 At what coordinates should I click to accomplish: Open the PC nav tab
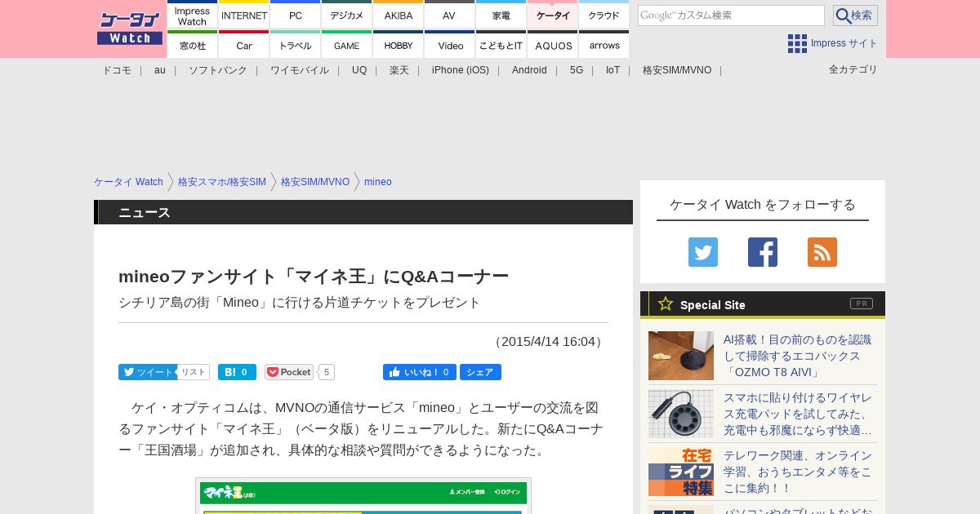[x=296, y=15]
